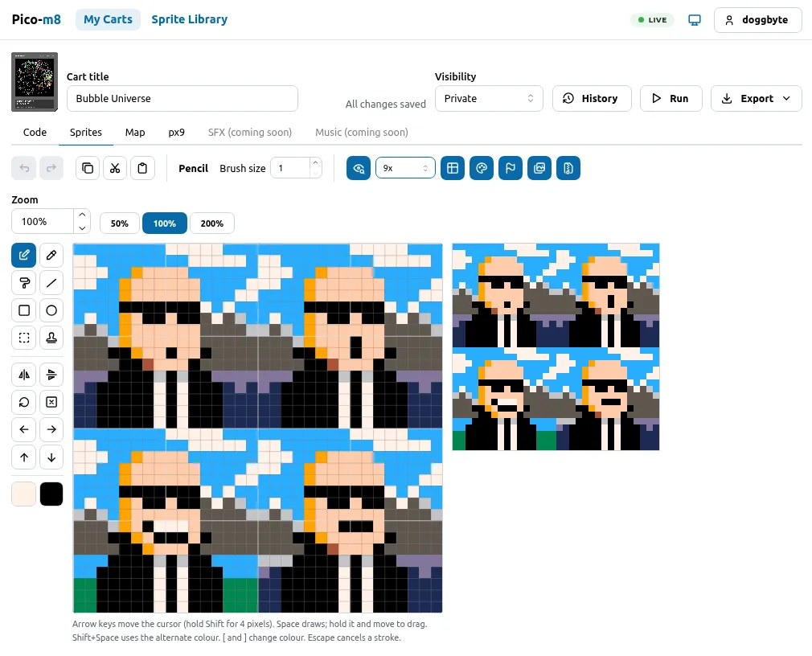Set zoom to 50%
This screenshot has height=656, width=812.
coord(120,223)
